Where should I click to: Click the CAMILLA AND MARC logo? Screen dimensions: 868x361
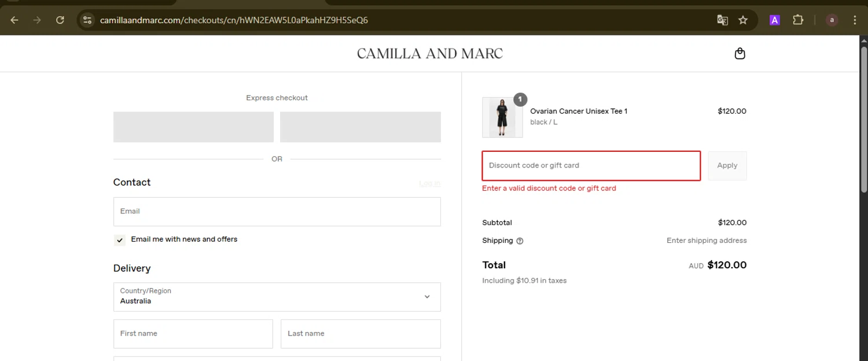430,53
